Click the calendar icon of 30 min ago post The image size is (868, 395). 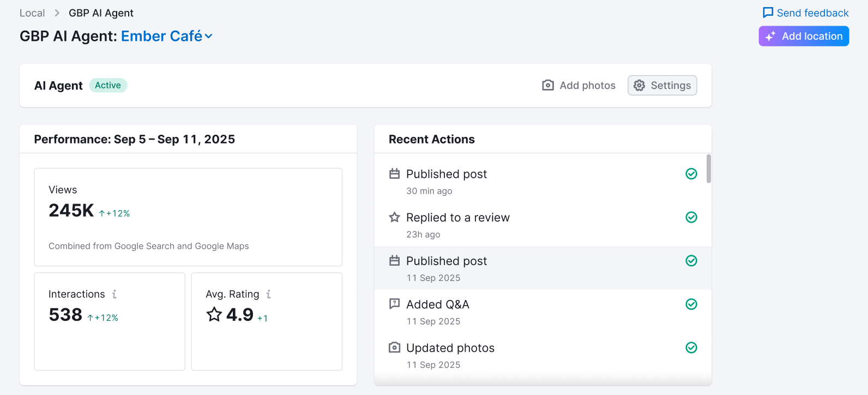[394, 173]
